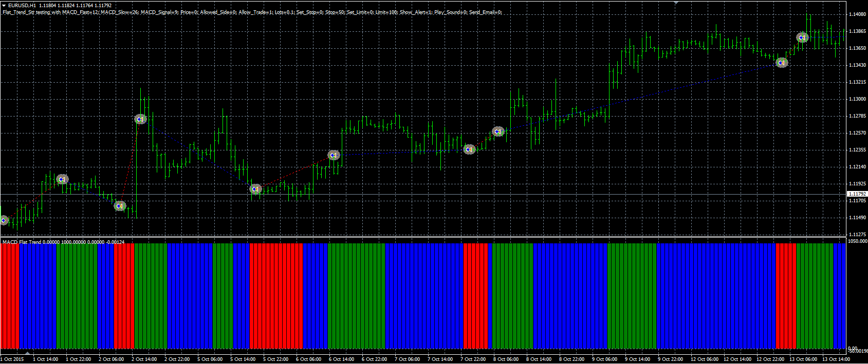The height and width of the screenshot is (364, 868).
Task: Click the trade marker above 7 Oct 22:00
Action: (469, 149)
